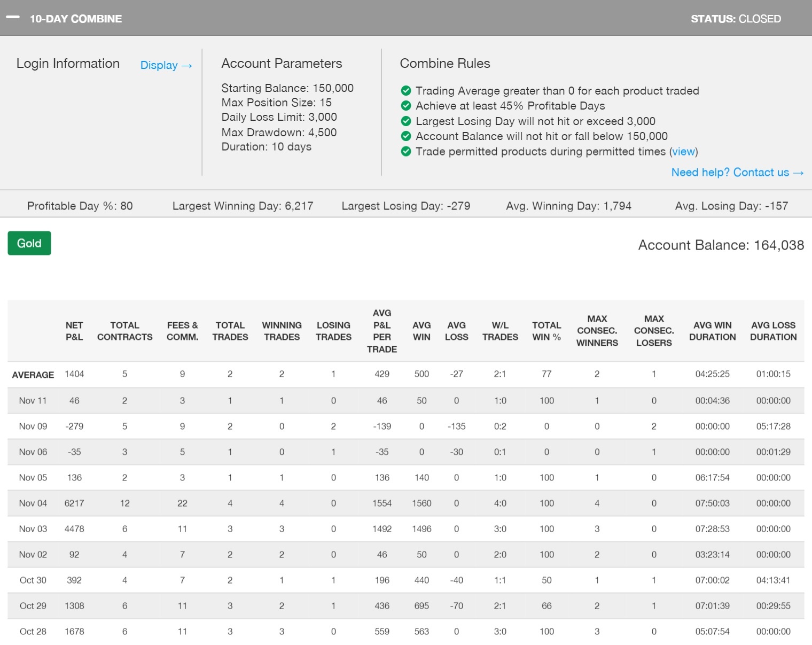Select the Nov 04 row
Viewport: 812px width, 645px height.
(33, 503)
